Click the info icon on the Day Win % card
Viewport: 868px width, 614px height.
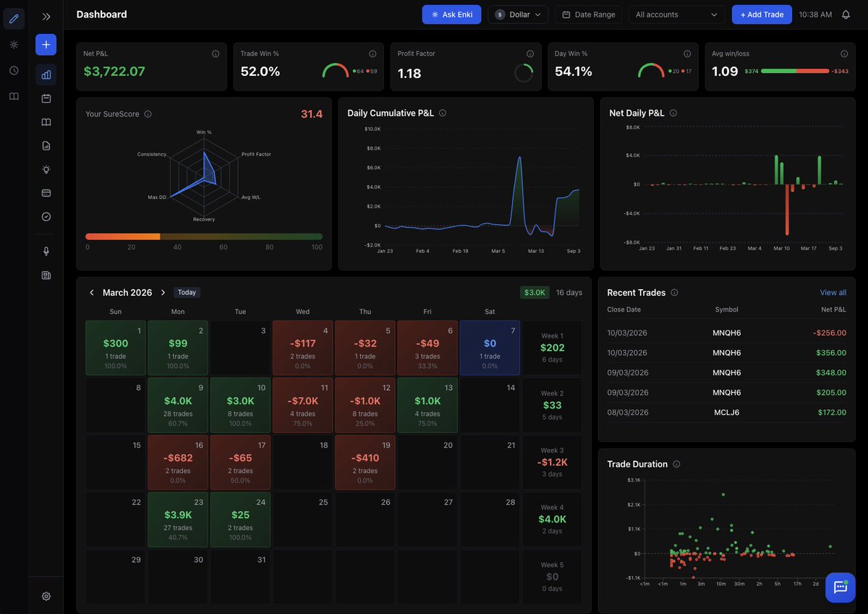(x=687, y=54)
